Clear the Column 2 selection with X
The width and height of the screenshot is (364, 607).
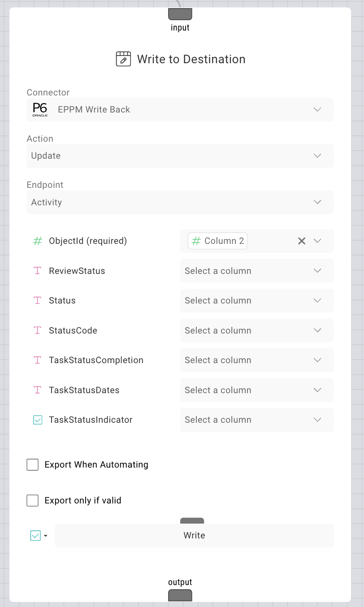tap(302, 241)
